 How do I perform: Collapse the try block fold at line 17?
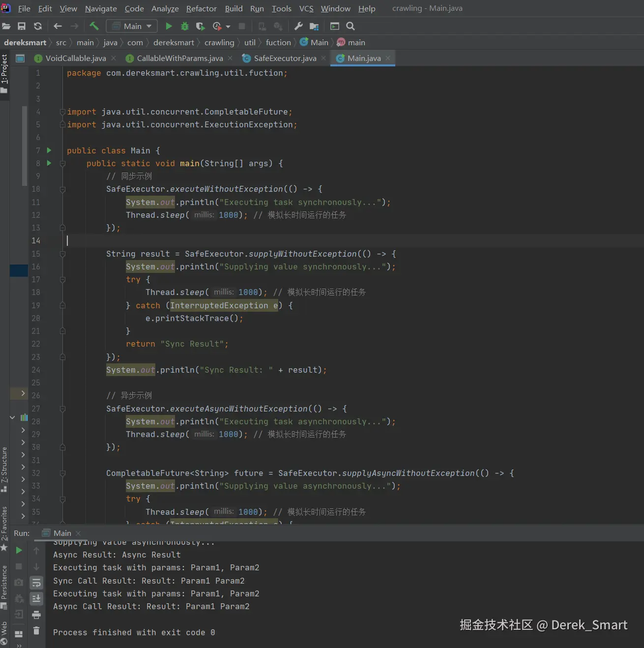[63, 279]
